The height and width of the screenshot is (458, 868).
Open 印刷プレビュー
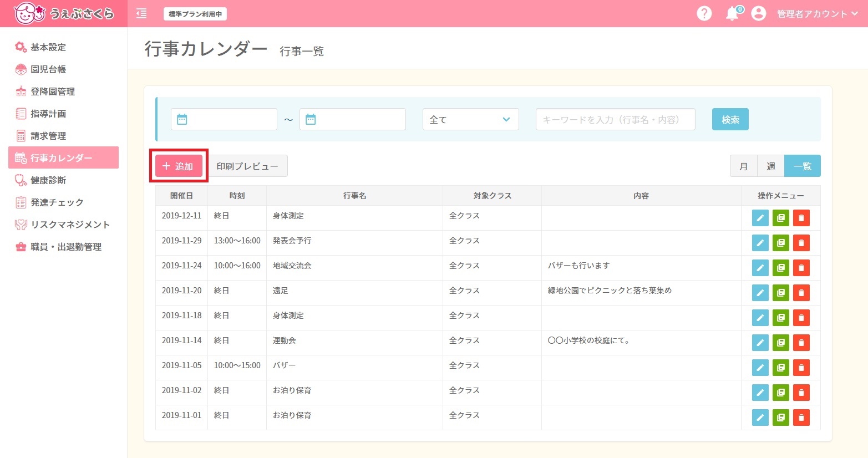tap(247, 166)
